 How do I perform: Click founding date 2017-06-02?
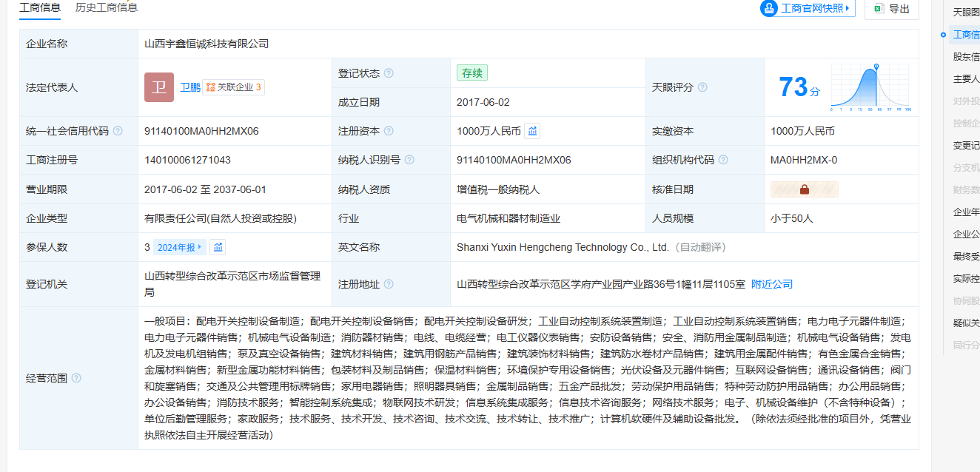tap(483, 102)
